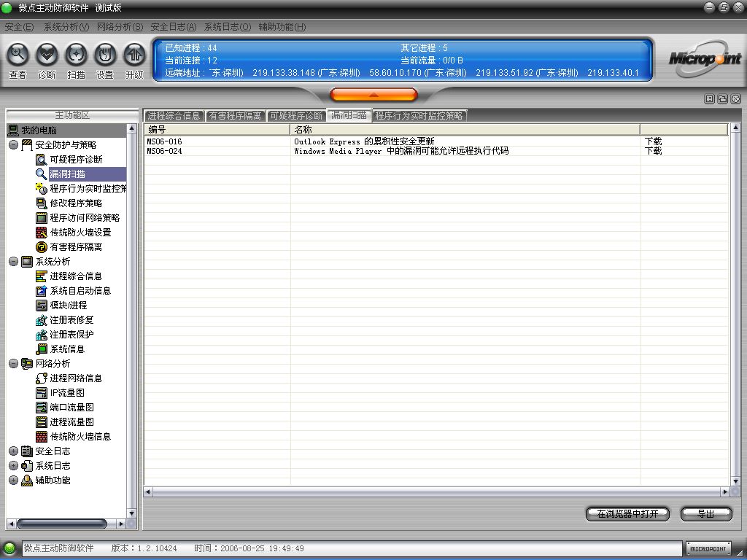This screenshot has height=560, width=747.
Task: Expand the 安全日志 tree node
Action: (x=13, y=451)
